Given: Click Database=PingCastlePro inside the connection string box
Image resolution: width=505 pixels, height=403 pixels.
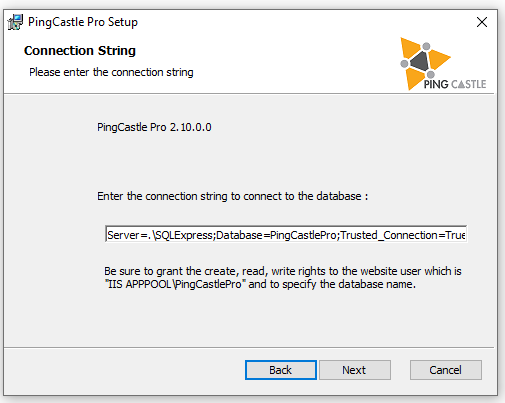Looking at the screenshot, I should click(x=276, y=235).
